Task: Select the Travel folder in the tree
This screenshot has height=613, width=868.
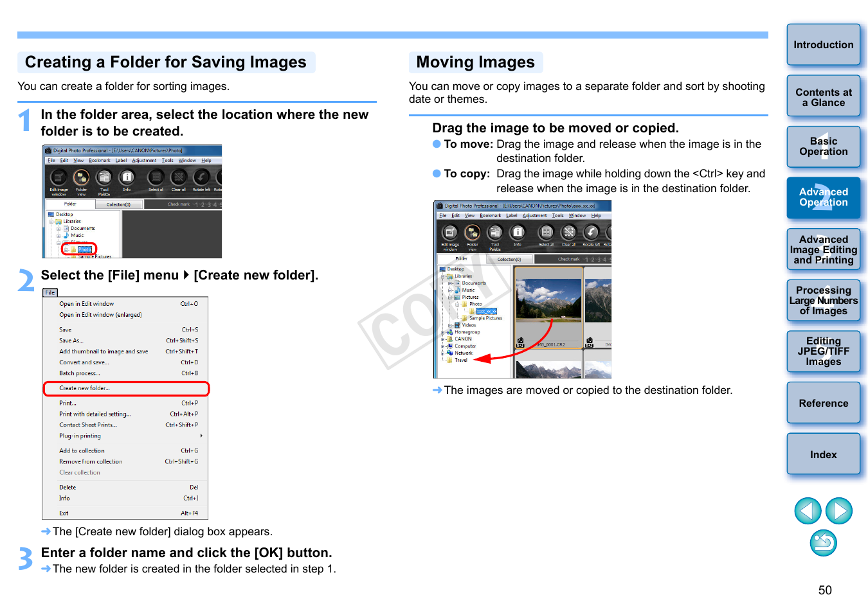Action: click(x=461, y=360)
